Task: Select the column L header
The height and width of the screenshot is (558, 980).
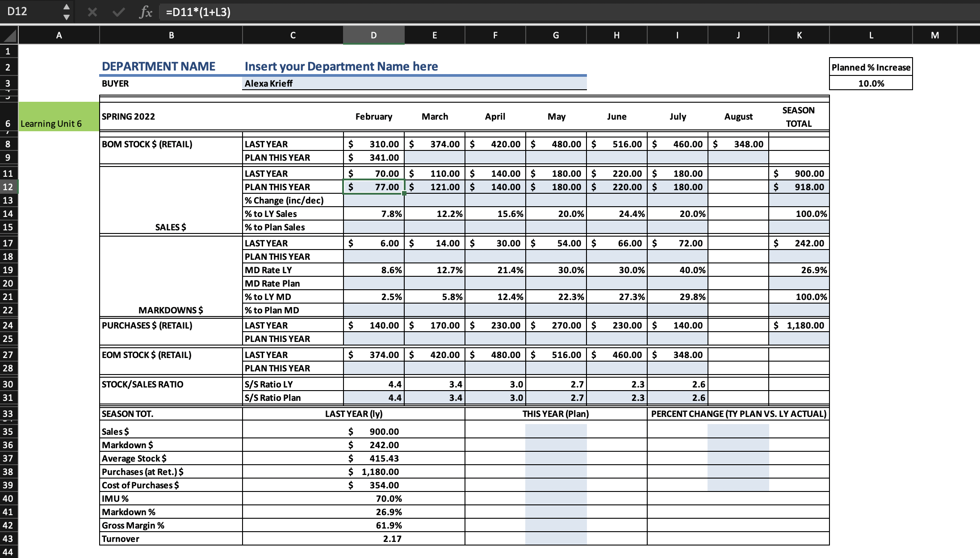Action: click(x=871, y=35)
